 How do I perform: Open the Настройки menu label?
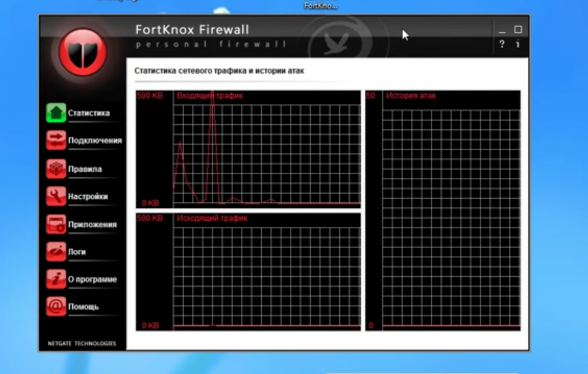coord(88,196)
